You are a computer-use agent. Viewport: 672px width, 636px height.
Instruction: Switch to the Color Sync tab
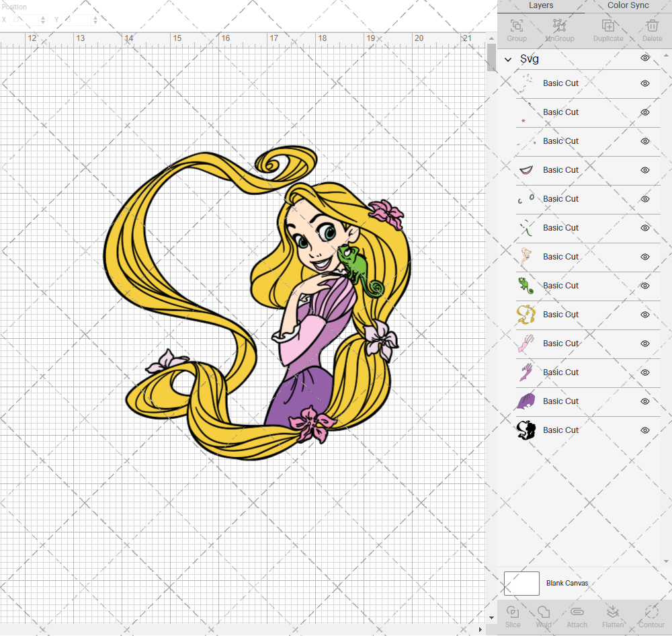(x=628, y=5)
